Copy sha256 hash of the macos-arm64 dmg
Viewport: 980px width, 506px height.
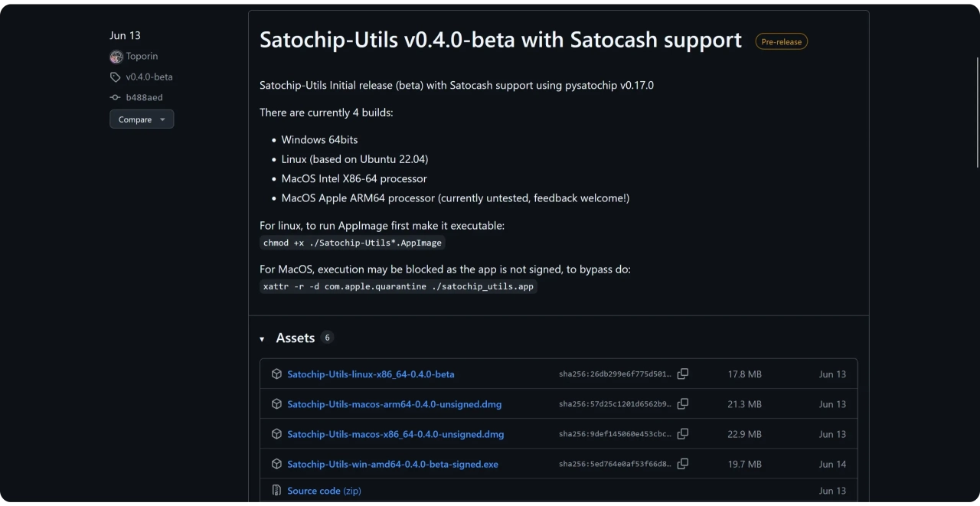[x=683, y=404]
